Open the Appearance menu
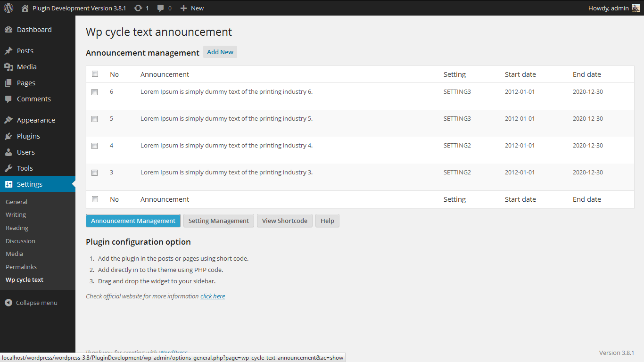644x362 pixels. 36,120
